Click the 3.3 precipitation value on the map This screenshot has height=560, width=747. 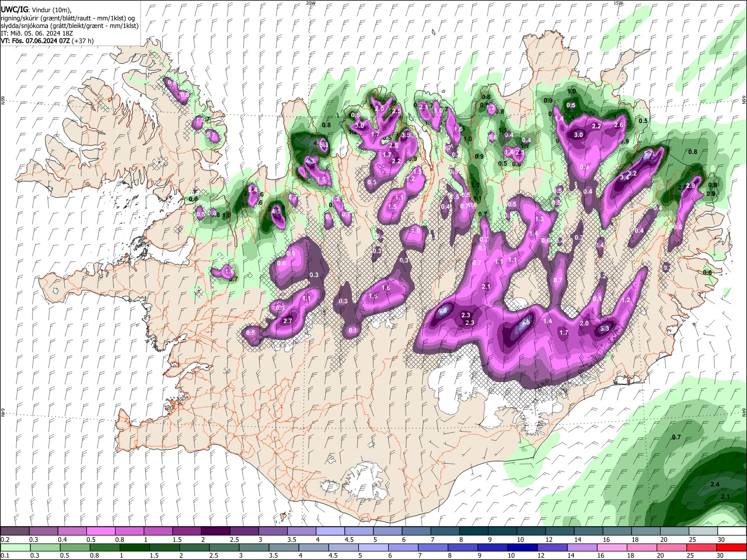pos(605,328)
